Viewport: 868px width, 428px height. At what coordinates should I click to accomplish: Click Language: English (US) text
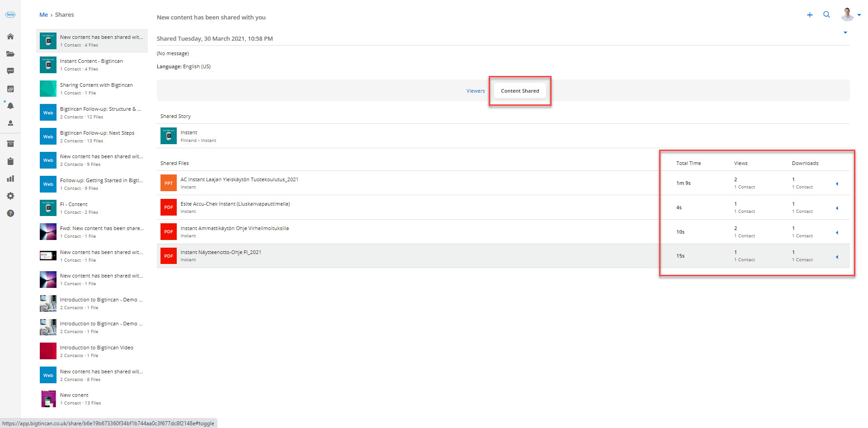pyautogui.click(x=184, y=66)
